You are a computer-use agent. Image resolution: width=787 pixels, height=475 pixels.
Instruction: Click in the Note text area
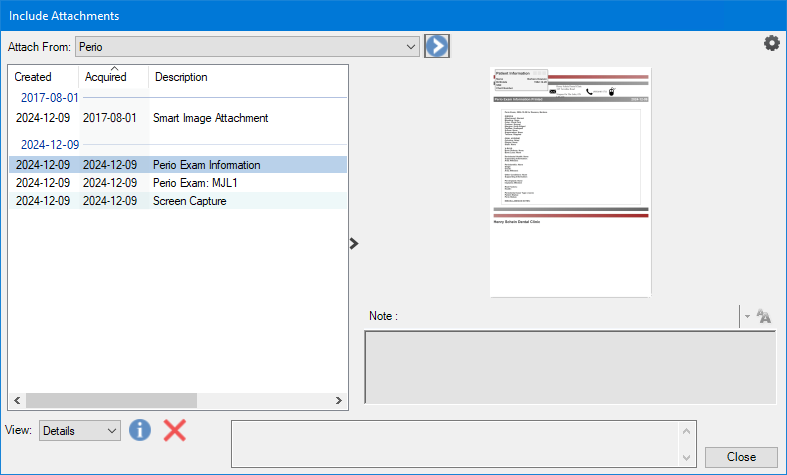coord(569,367)
